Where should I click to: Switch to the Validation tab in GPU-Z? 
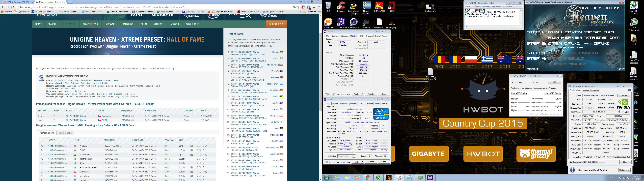[595, 90]
